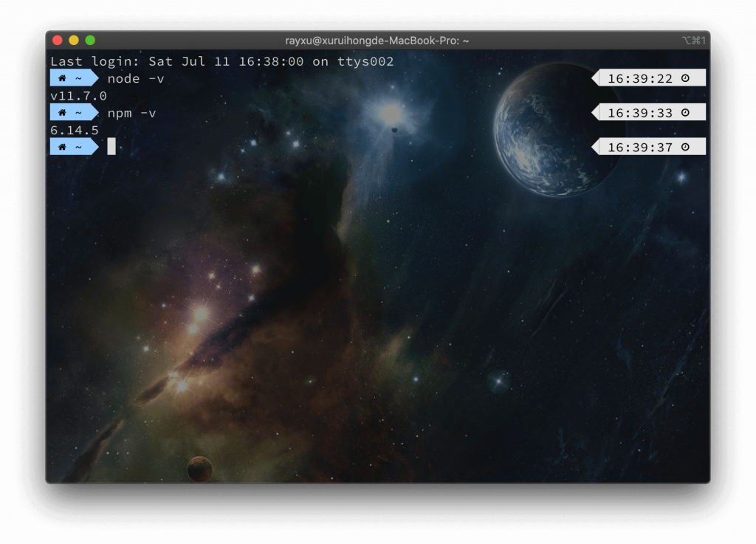Click the timestamp 16:39:37
The image size is (756, 544).
coord(640,147)
